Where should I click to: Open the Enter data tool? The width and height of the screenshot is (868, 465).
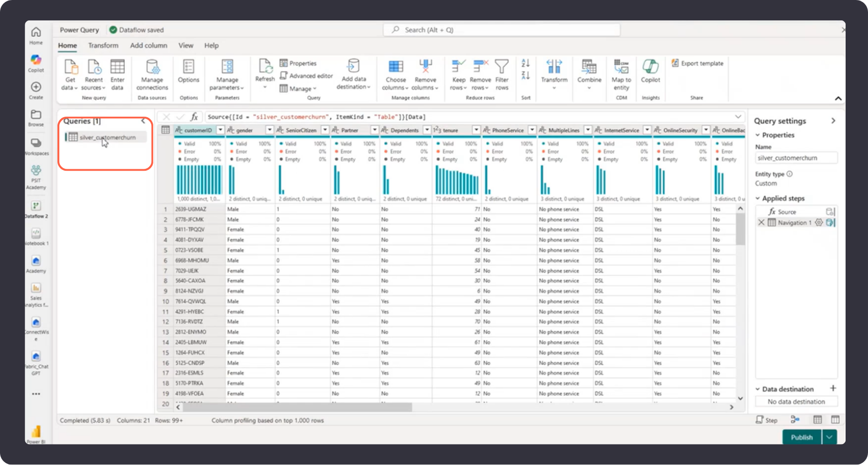coord(117,67)
